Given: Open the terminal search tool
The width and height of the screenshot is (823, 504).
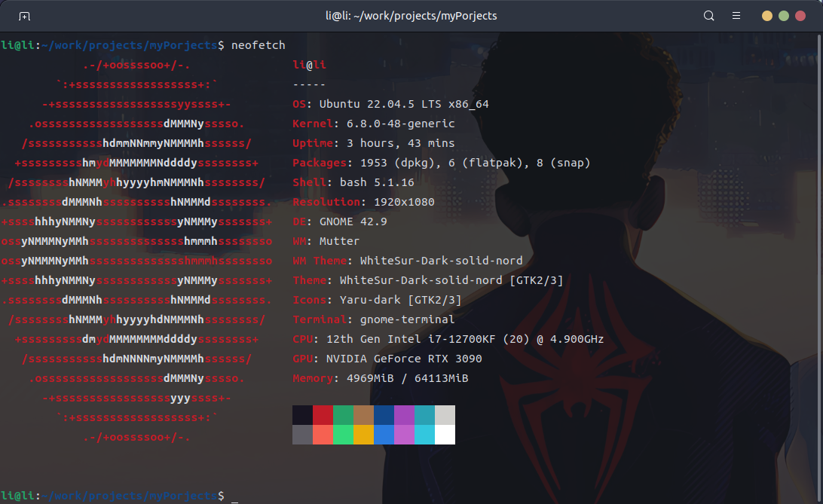Looking at the screenshot, I should click(x=708, y=16).
